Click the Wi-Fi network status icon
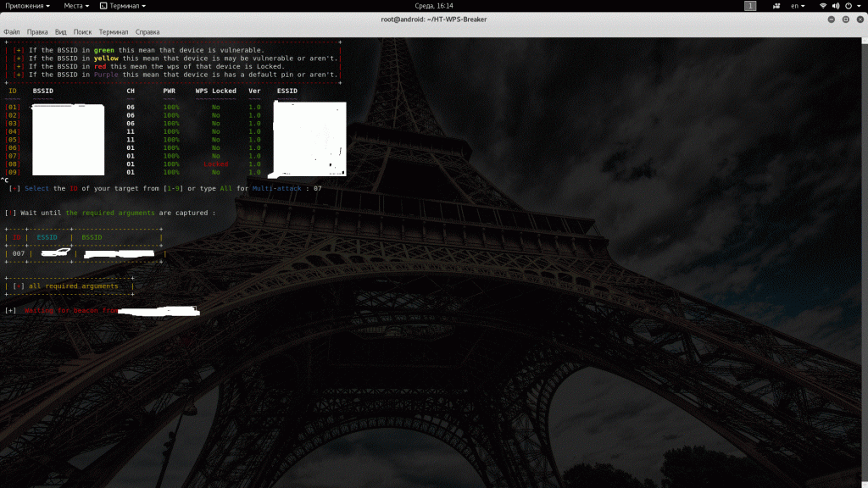The height and width of the screenshot is (488, 868). (x=822, y=6)
